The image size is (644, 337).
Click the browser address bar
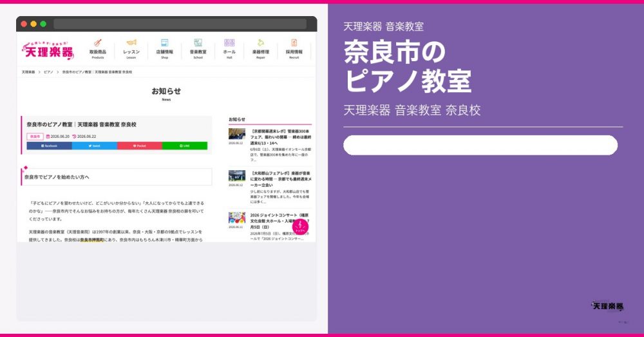(x=180, y=24)
